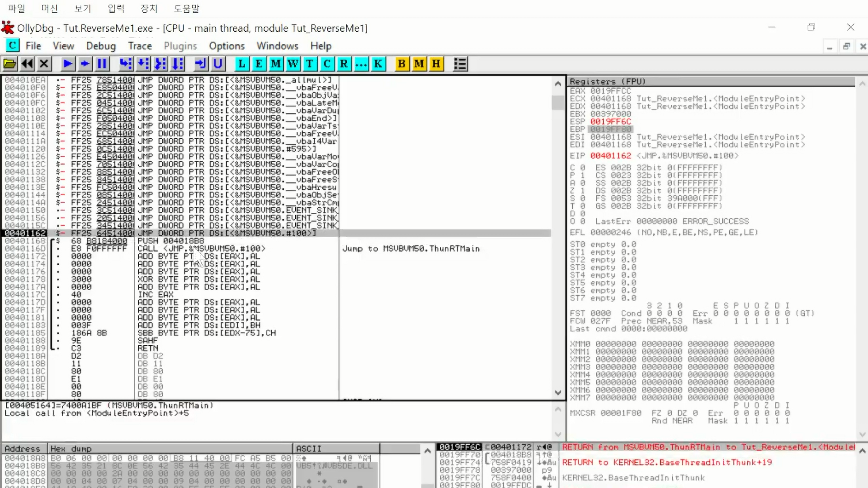The height and width of the screenshot is (488, 868).
Task: Open the Log window with L button
Action: [242, 64]
